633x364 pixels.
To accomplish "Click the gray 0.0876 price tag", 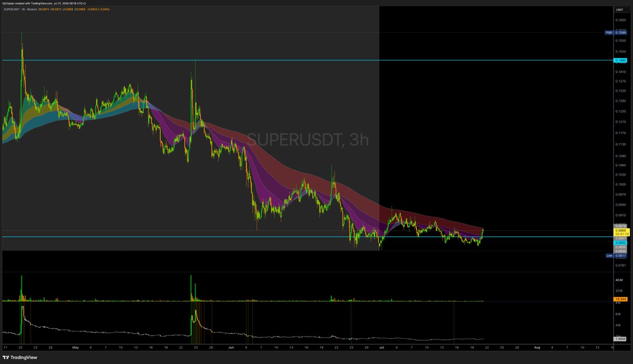I will pyautogui.click(x=620, y=226).
